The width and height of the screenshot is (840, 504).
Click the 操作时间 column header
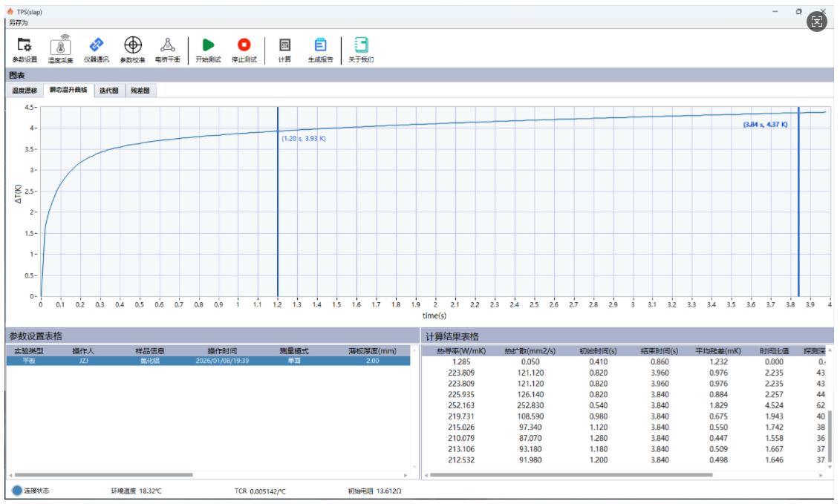(x=222, y=350)
